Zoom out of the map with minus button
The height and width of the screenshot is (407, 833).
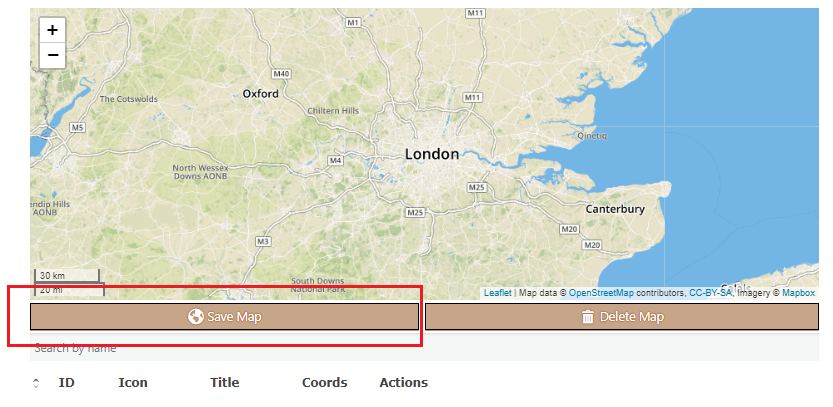(53, 55)
